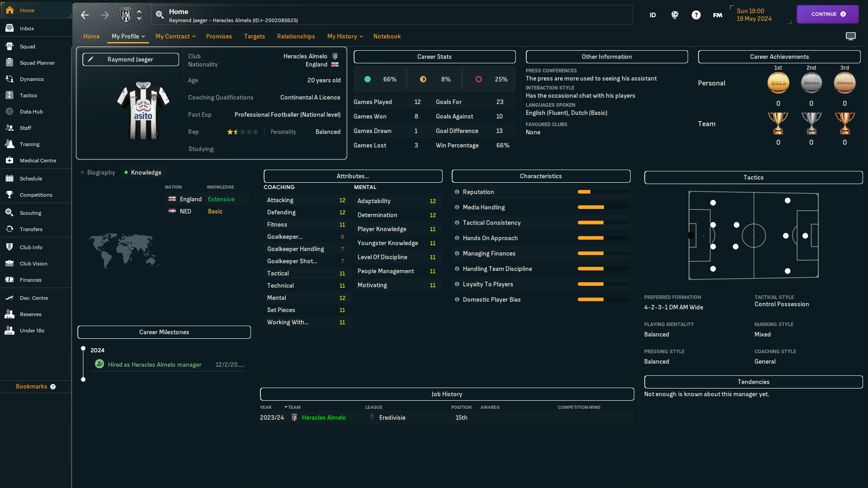Expand the My History dropdown
This screenshot has width=868, height=488.
click(x=345, y=36)
